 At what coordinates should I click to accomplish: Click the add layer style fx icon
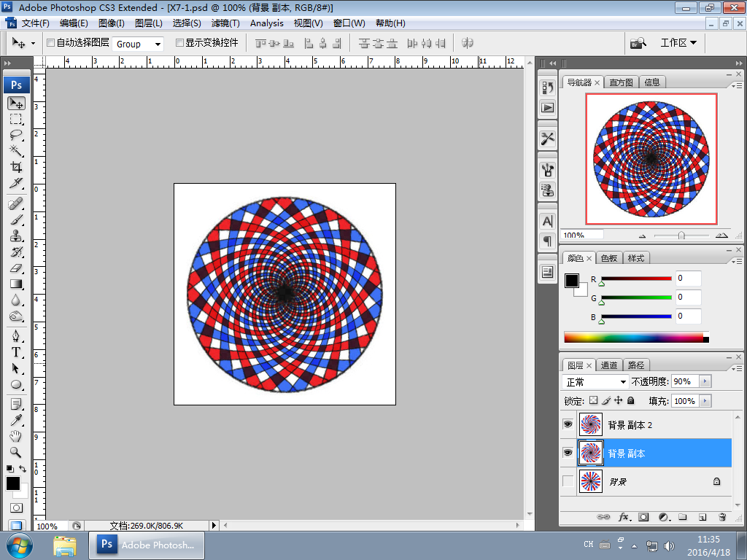624,517
